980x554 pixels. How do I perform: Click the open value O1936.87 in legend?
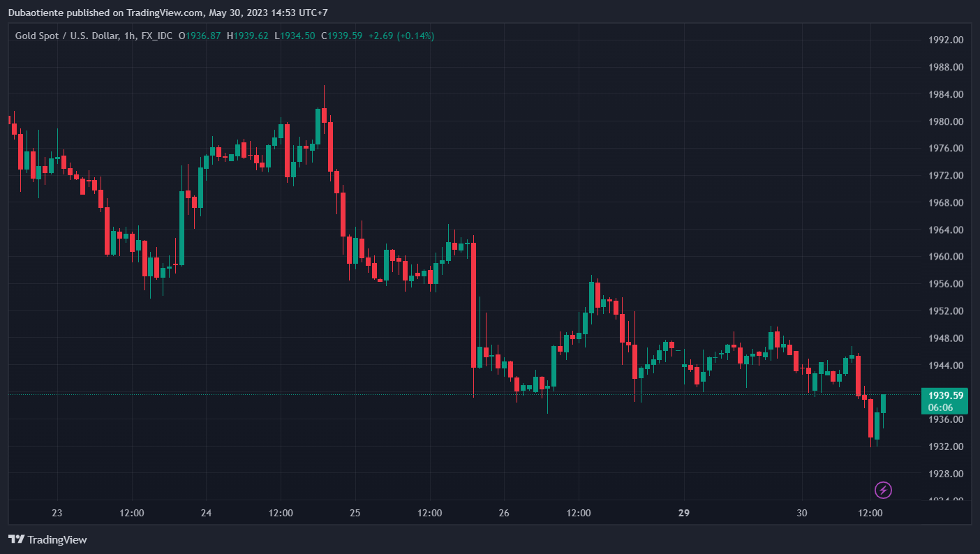(x=200, y=36)
